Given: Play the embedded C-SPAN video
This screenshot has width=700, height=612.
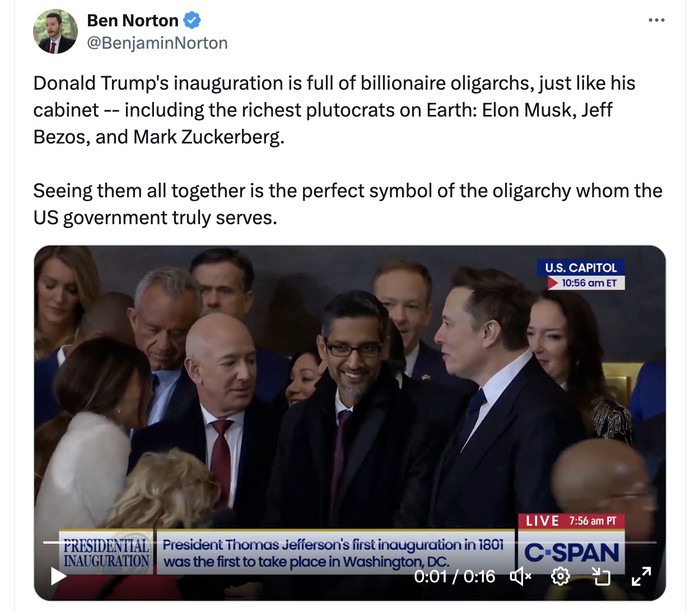Looking at the screenshot, I should [58, 576].
